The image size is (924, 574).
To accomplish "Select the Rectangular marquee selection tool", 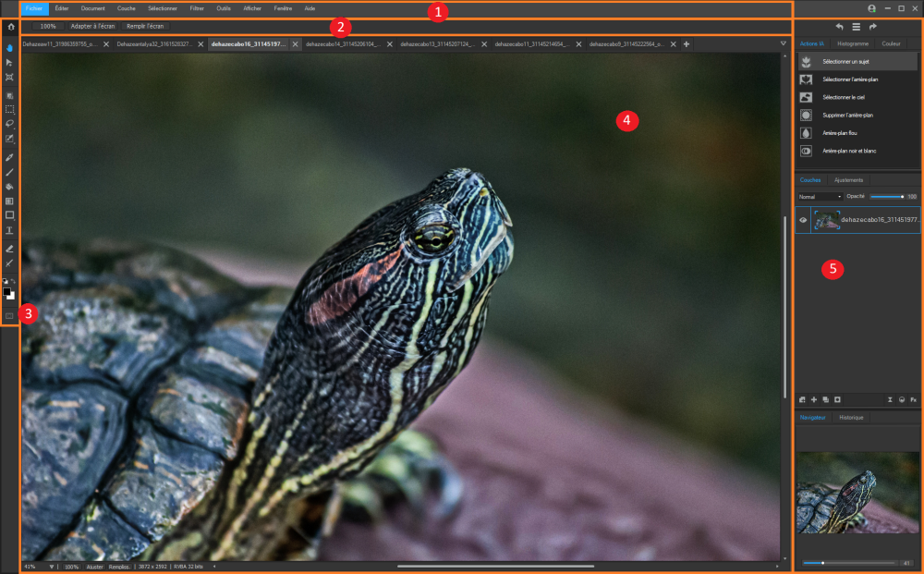I will [9, 110].
